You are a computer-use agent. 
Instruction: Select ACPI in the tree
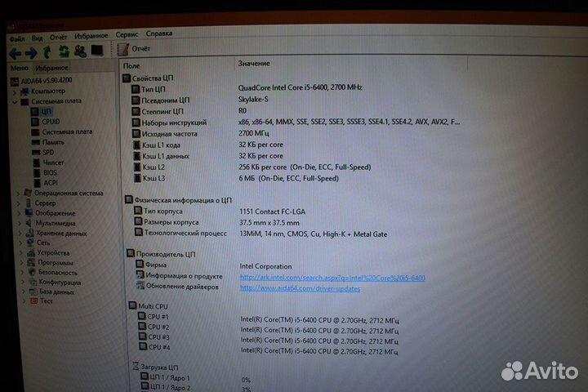[46, 183]
